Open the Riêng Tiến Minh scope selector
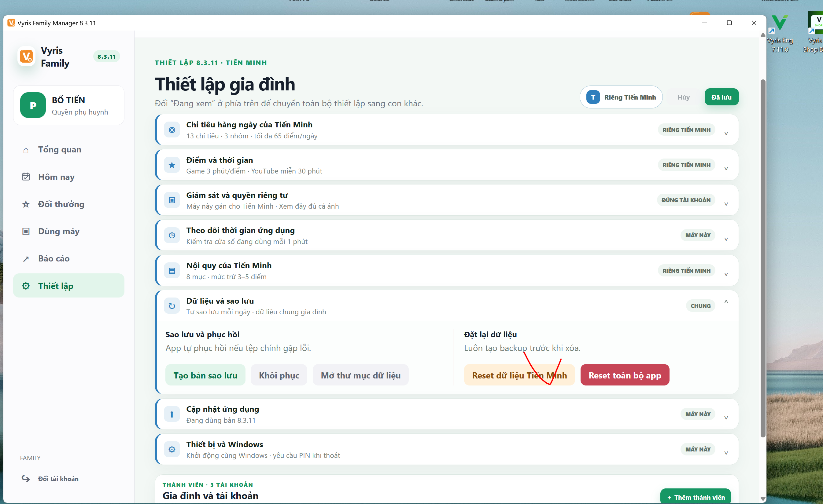Viewport: 823px width, 504px height. 621,97
